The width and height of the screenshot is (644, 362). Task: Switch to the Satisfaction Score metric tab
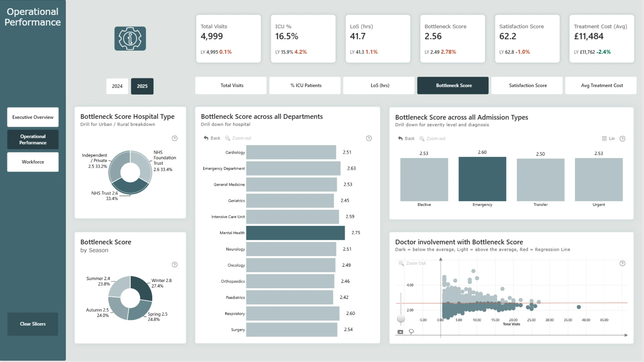(x=528, y=85)
